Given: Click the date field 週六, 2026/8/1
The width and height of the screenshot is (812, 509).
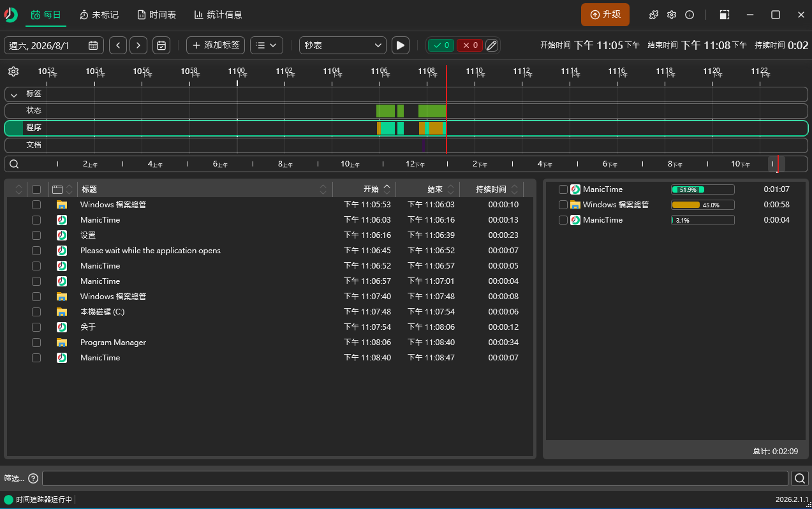Looking at the screenshot, I should click(x=54, y=45).
